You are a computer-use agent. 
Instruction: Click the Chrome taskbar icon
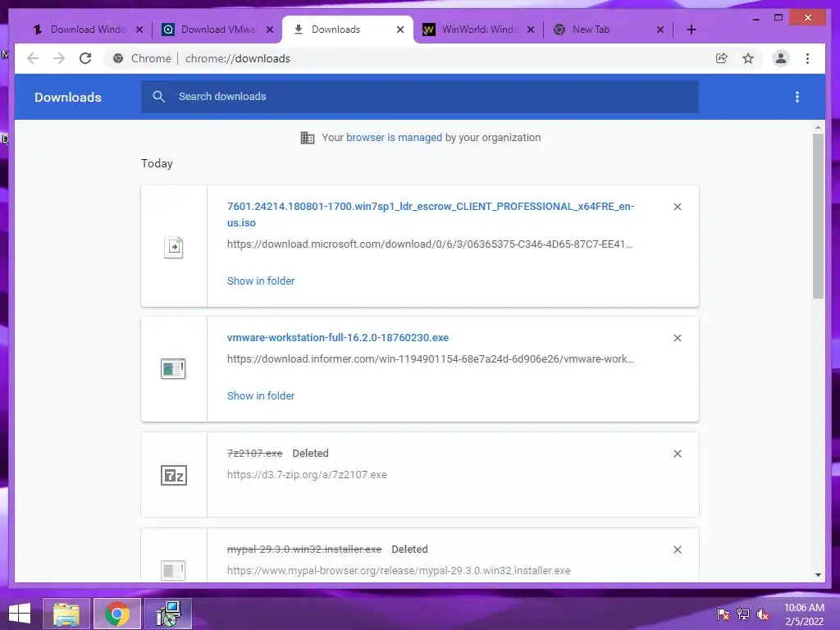click(x=116, y=614)
